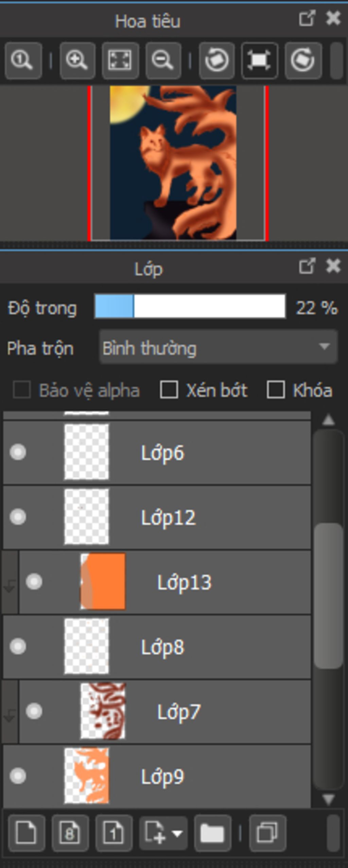348x868 pixels.
Task: Create a new layer folder
Action: (x=212, y=833)
